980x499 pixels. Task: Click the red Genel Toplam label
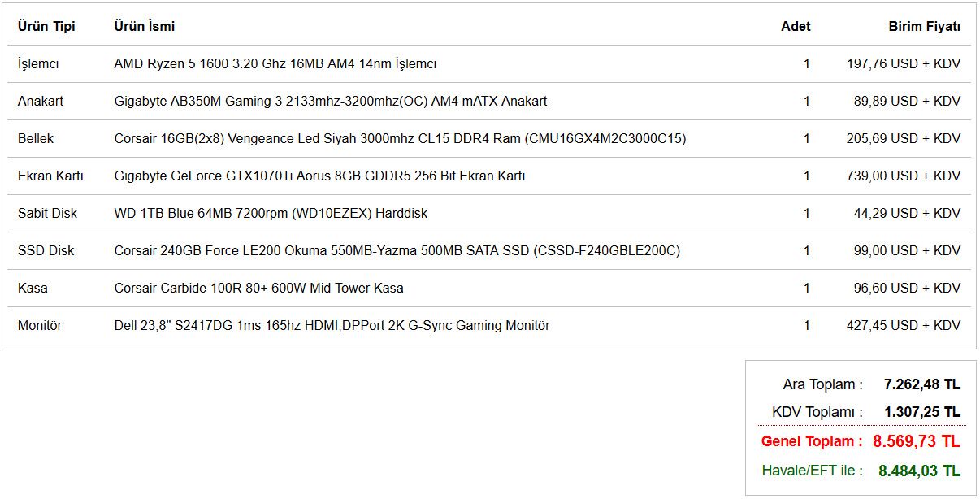coord(813,441)
